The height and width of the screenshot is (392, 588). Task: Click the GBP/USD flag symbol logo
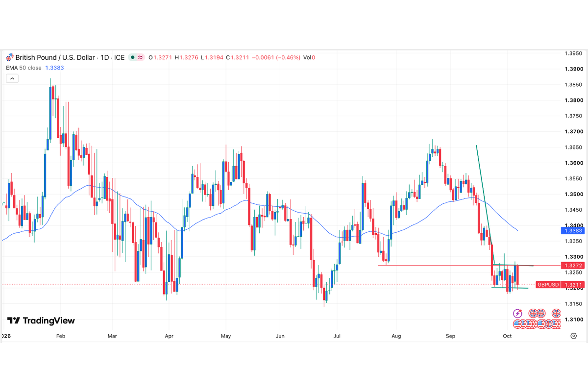9,57
